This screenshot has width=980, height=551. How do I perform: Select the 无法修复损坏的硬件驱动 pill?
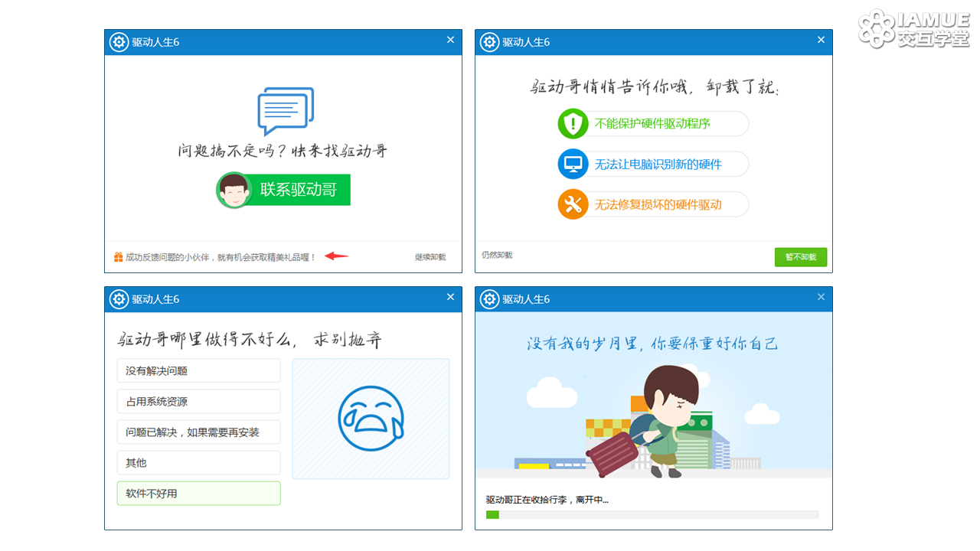tap(653, 204)
